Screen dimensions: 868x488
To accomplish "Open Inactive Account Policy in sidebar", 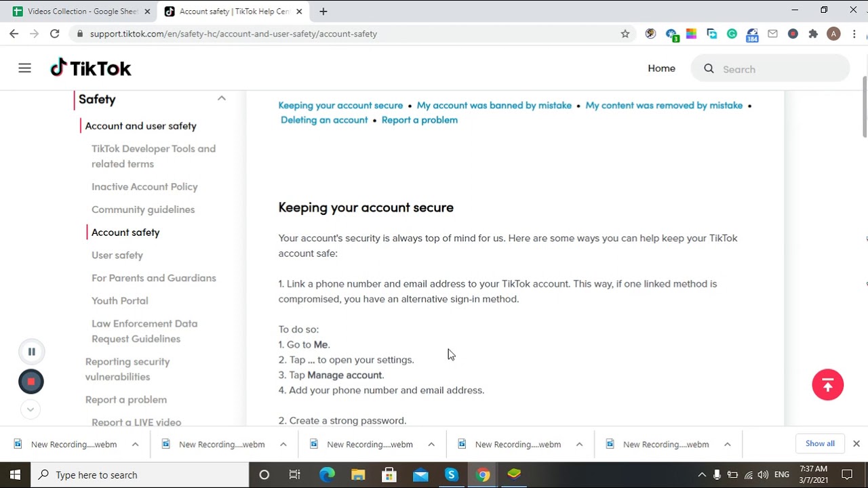I will tap(144, 187).
